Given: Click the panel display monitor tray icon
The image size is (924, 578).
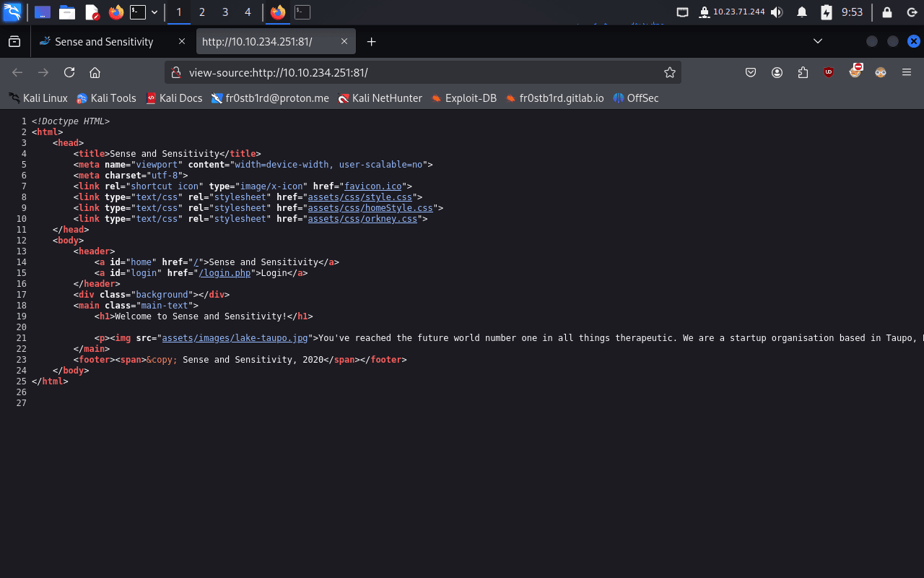Looking at the screenshot, I should (683, 12).
